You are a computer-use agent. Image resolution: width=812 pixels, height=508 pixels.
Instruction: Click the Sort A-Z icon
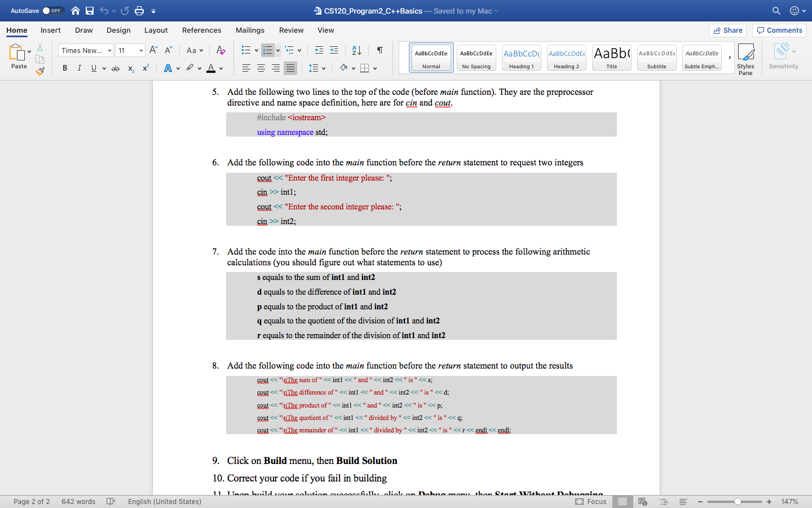click(x=356, y=50)
